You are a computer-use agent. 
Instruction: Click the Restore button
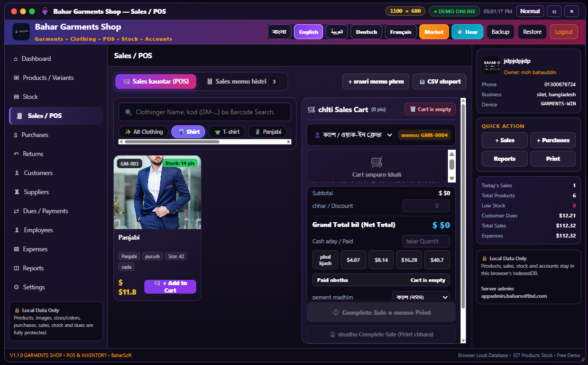[x=532, y=32]
